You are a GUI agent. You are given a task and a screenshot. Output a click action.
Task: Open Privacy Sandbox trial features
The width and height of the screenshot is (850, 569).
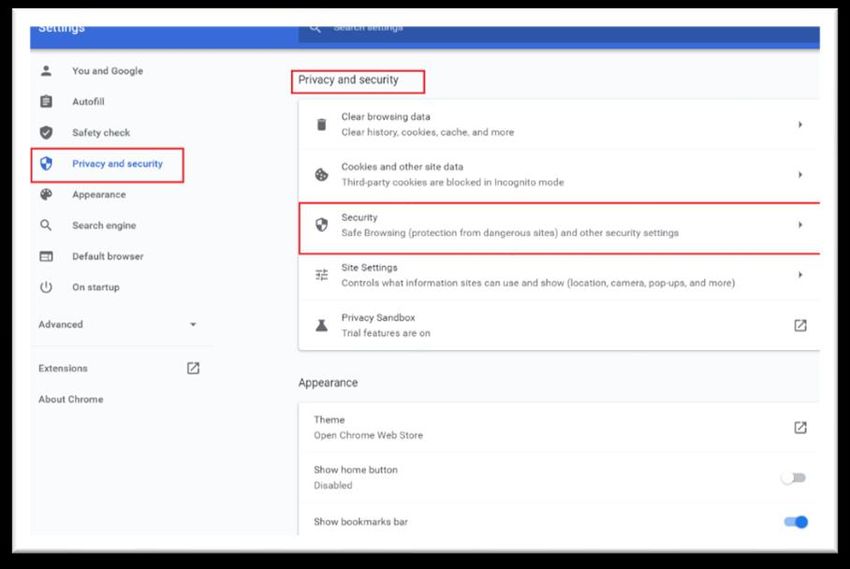[559, 325]
